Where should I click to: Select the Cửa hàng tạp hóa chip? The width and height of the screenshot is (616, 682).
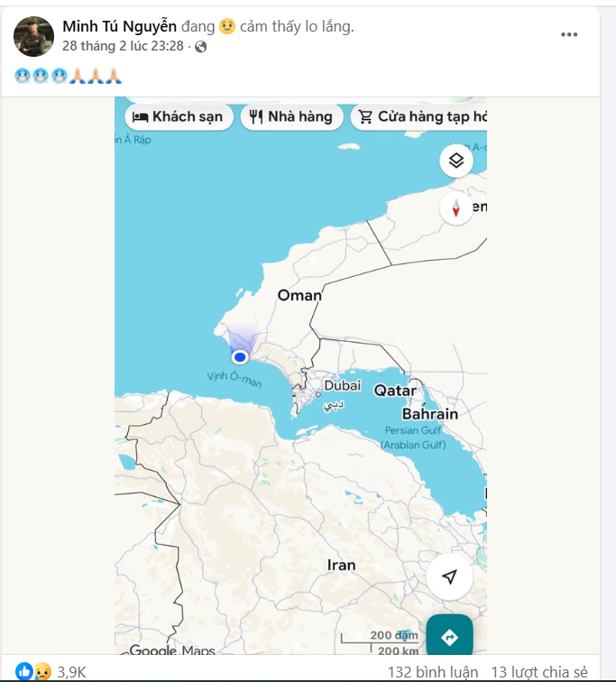click(x=421, y=116)
